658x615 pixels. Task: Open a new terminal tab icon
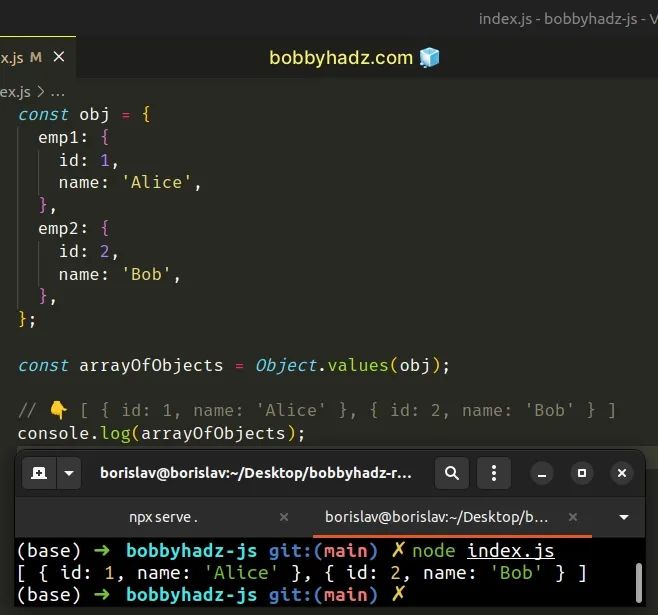coord(39,473)
